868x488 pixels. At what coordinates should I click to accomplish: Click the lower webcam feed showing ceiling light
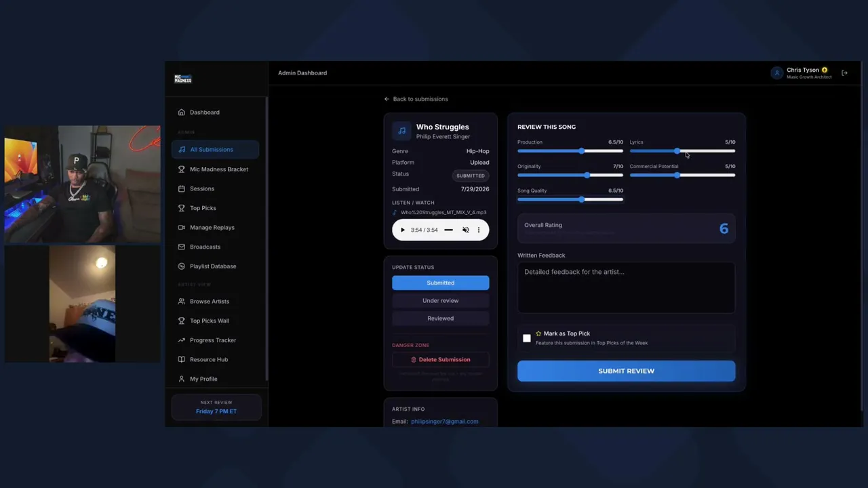tap(82, 304)
